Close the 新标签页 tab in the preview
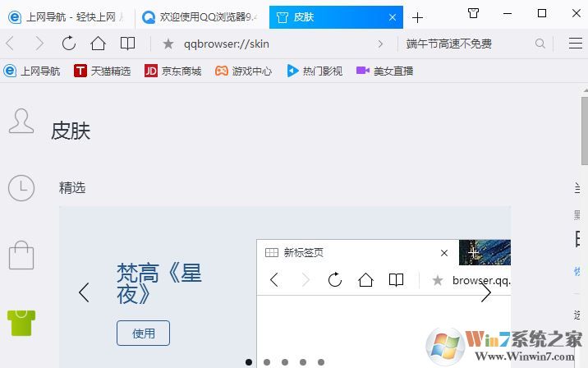This screenshot has width=588, height=368. coord(444,253)
